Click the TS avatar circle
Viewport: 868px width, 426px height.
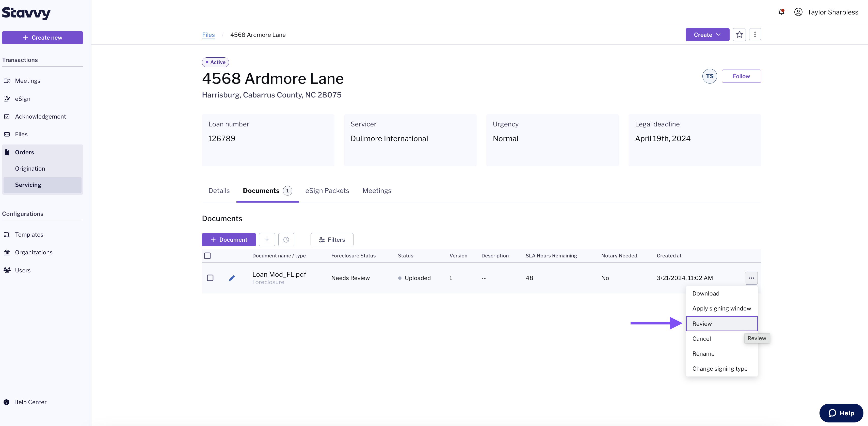tap(710, 76)
